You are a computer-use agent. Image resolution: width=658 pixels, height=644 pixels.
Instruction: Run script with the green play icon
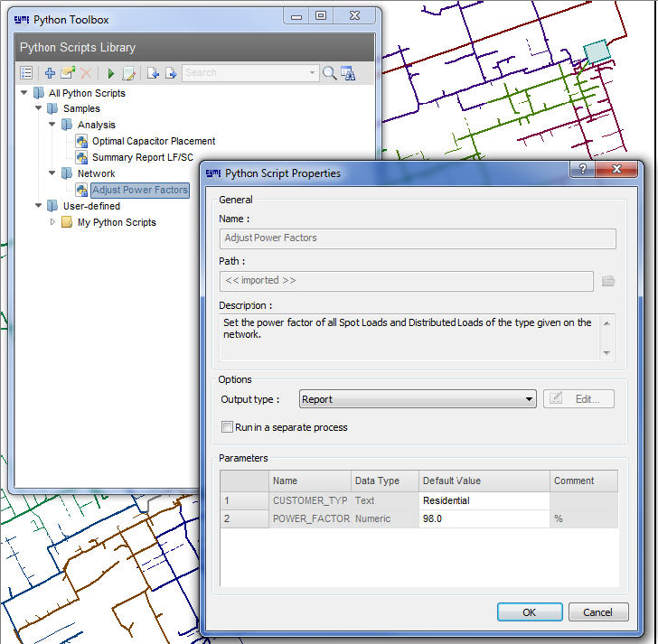111,73
